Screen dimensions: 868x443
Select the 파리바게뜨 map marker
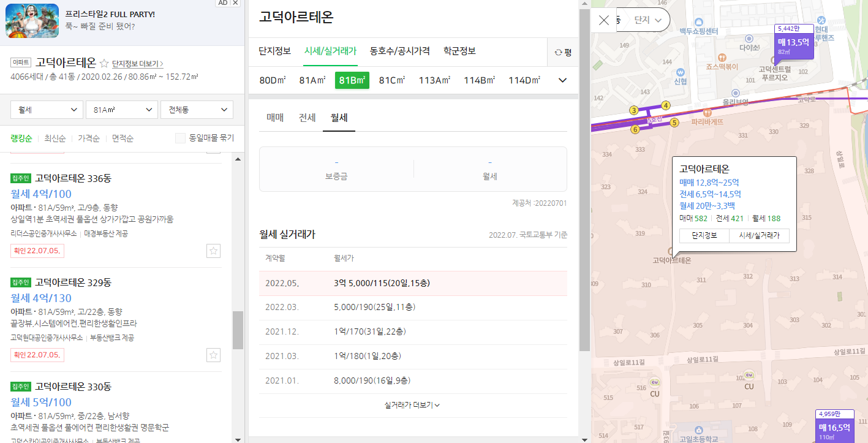pyautogui.click(x=708, y=113)
